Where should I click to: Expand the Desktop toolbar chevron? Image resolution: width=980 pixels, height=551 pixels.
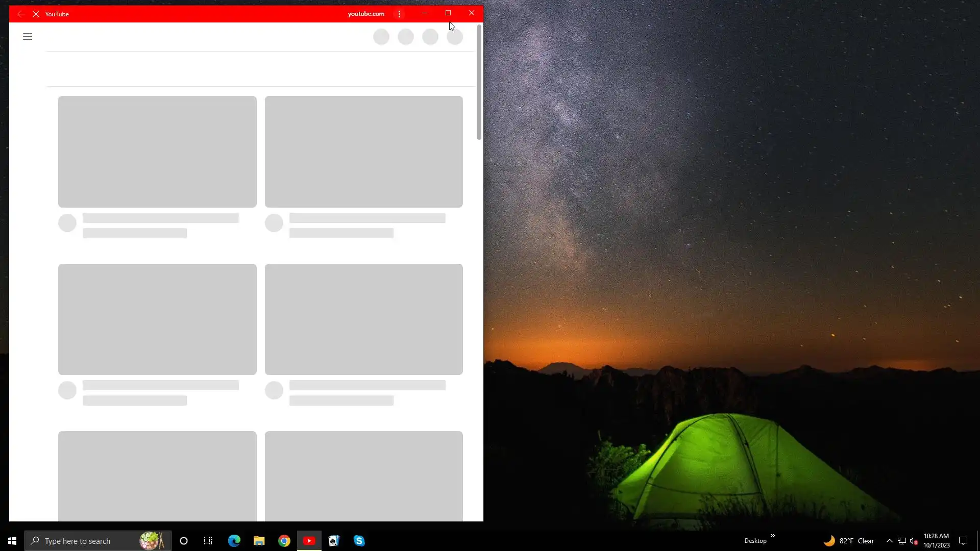point(772,536)
